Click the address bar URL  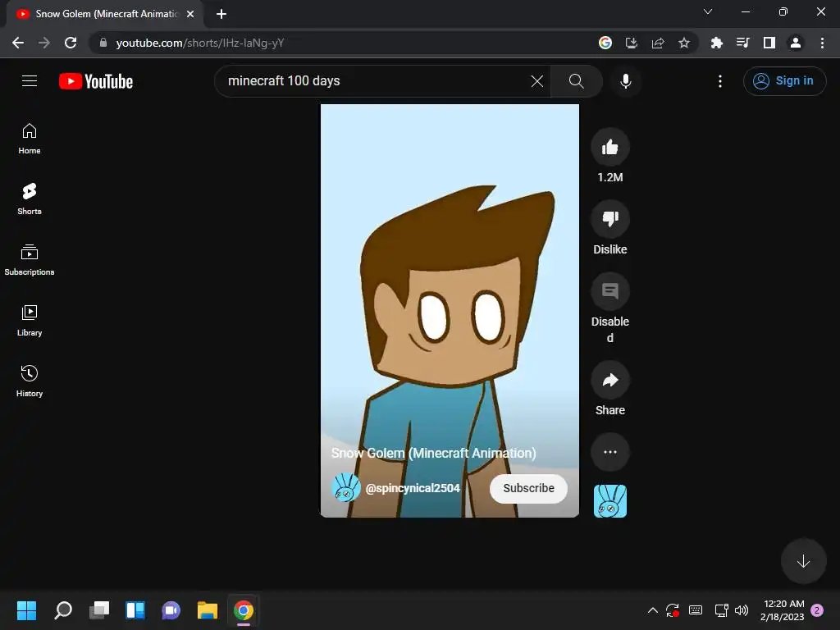point(200,43)
